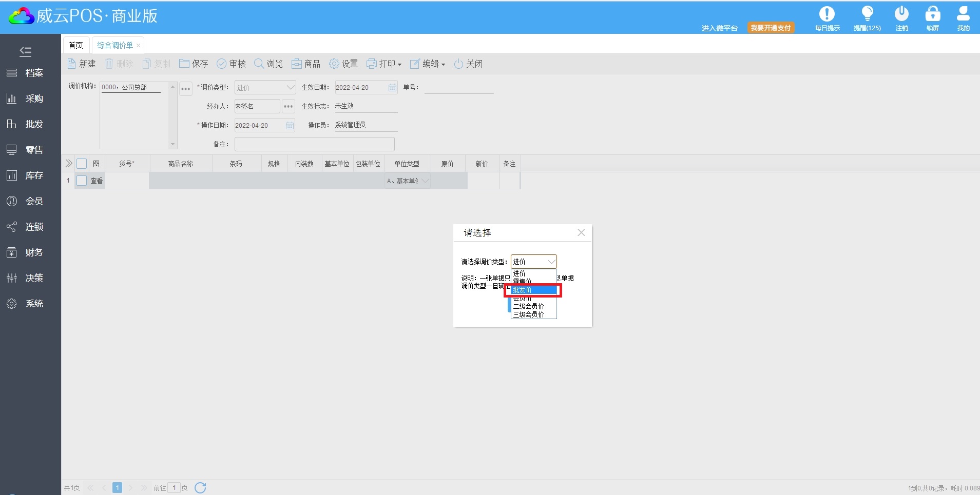This screenshot has width=980, height=495.
Task: Select 三级会员价 from the dropdown list
Action: [x=533, y=314]
